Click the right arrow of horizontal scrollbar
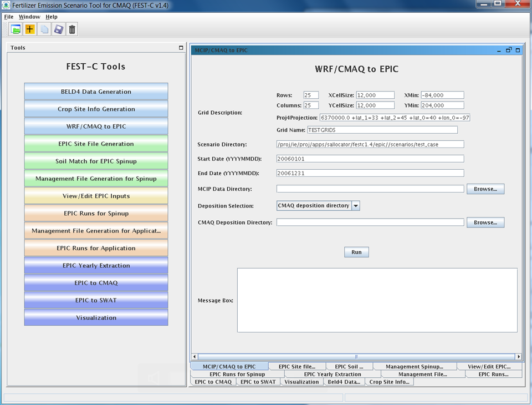Image resolution: width=532 pixels, height=405 pixels. click(519, 357)
